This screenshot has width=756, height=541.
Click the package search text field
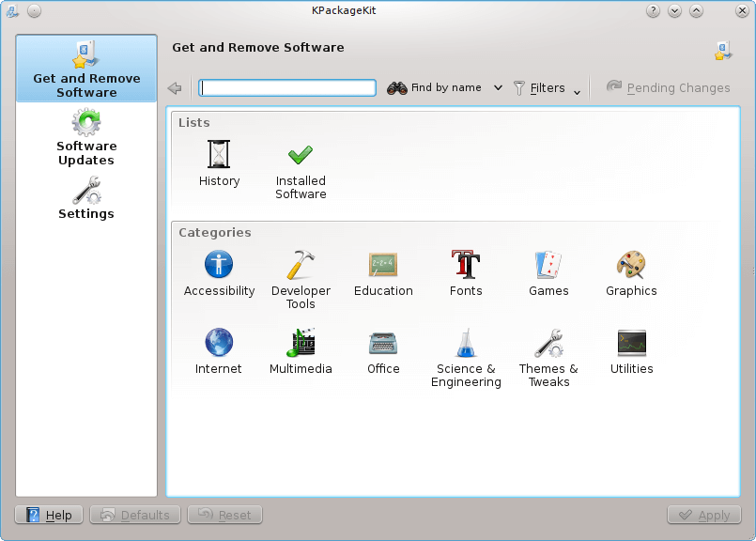pos(287,88)
